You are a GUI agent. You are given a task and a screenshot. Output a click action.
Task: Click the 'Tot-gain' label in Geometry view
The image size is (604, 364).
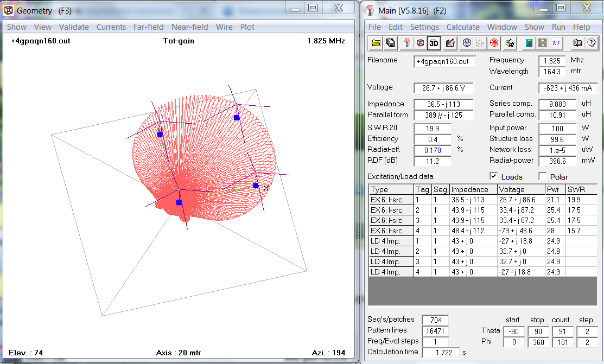pyautogui.click(x=179, y=41)
